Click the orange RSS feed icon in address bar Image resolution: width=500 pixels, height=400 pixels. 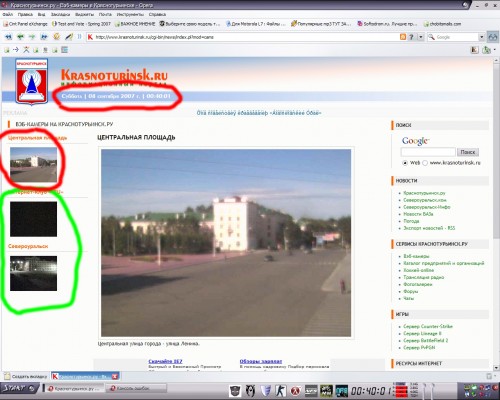point(403,37)
